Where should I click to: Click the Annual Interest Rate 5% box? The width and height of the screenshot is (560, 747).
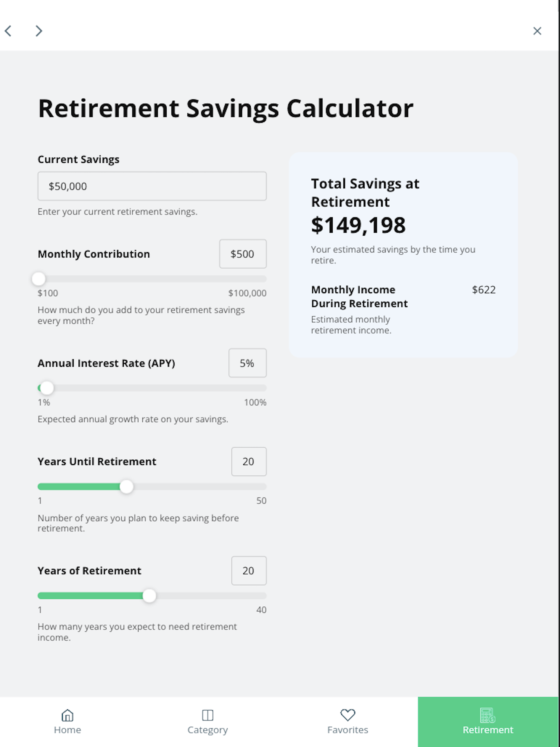click(x=247, y=363)
